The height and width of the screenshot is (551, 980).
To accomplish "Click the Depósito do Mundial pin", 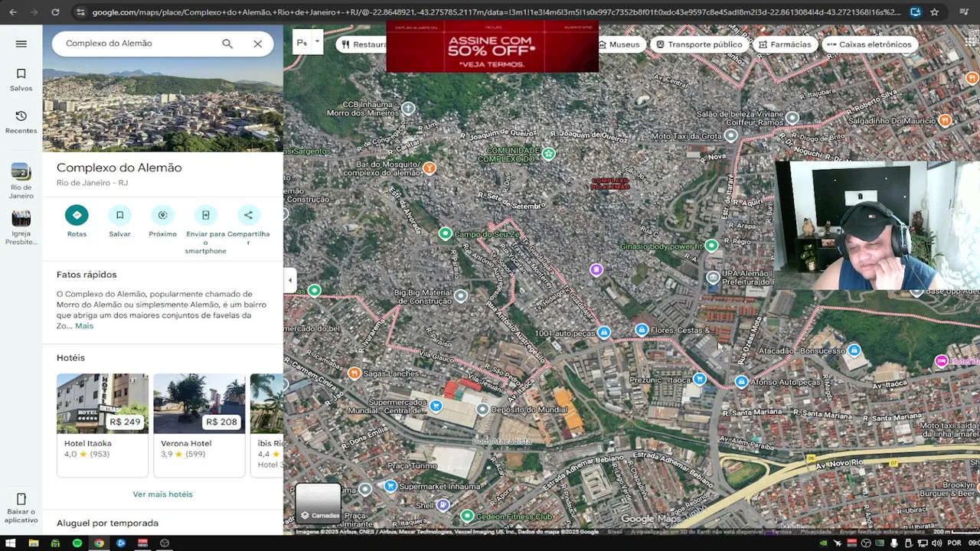I will click(482, 409).
